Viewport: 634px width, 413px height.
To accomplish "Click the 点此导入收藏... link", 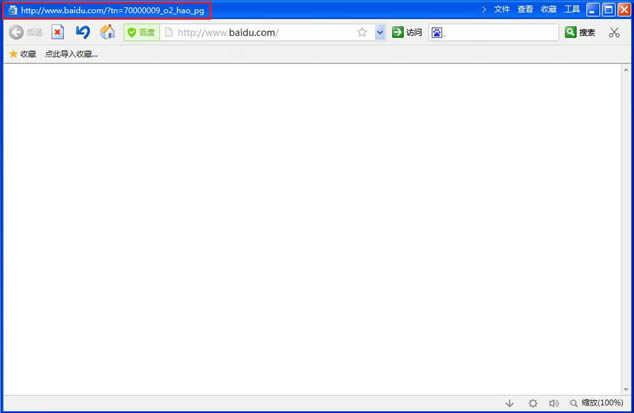I will click(x=71, y=54).
